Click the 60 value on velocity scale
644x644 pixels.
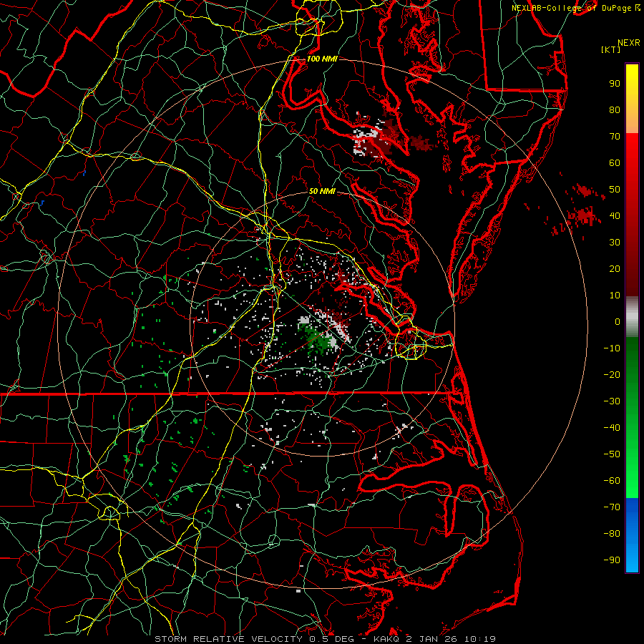pos(615,162)
